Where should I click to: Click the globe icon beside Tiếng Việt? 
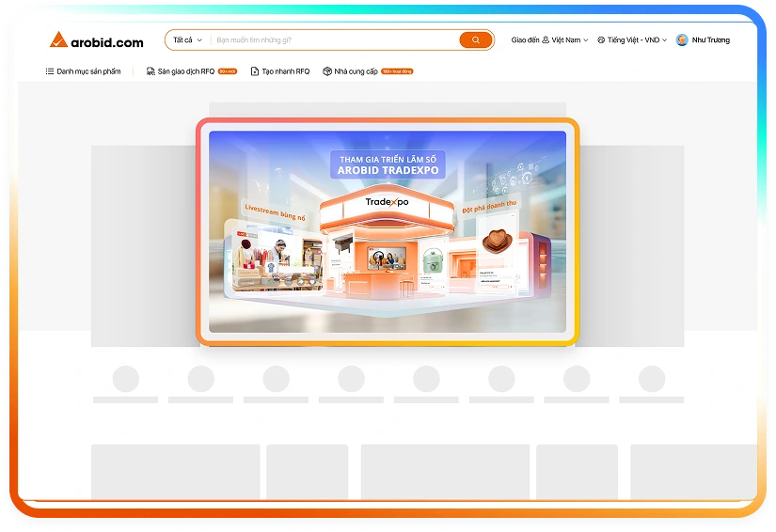601,40
